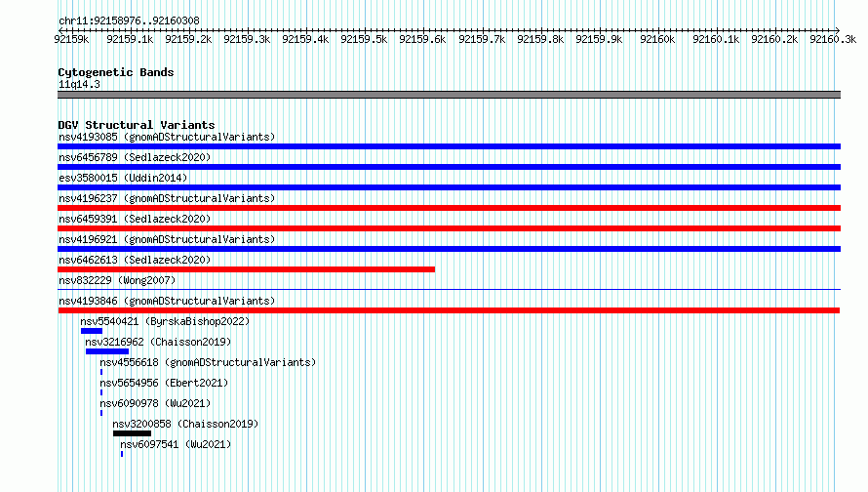Viewport: 868px width, 492px height.
Task: Open nsv5540421 (ByrskaBishop2022) label
Action: click(x=165, y=321)
